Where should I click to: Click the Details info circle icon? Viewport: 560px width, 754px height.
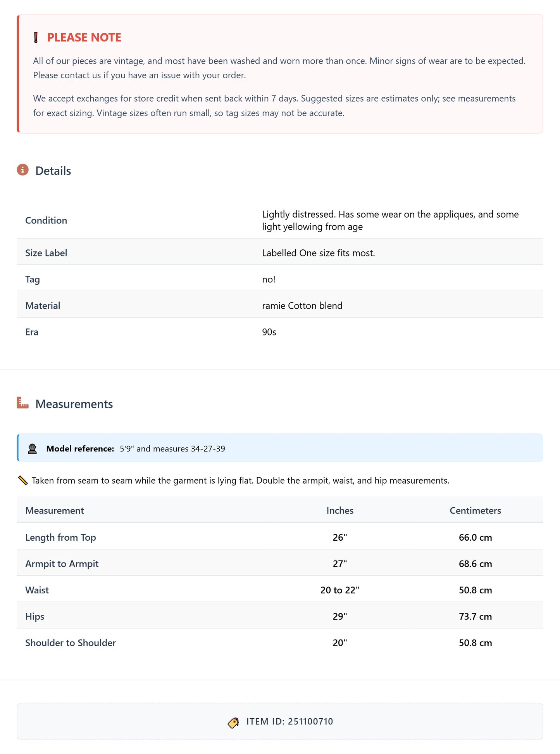tap(22, 170)
